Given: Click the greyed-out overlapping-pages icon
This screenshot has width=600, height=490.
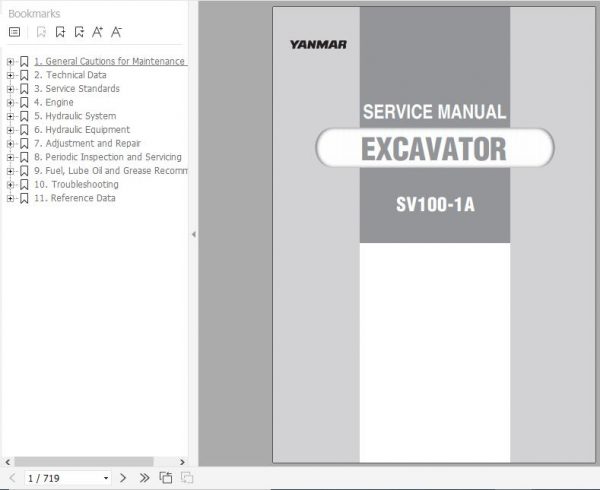Looking at the screenshot, I should (187, 478).
